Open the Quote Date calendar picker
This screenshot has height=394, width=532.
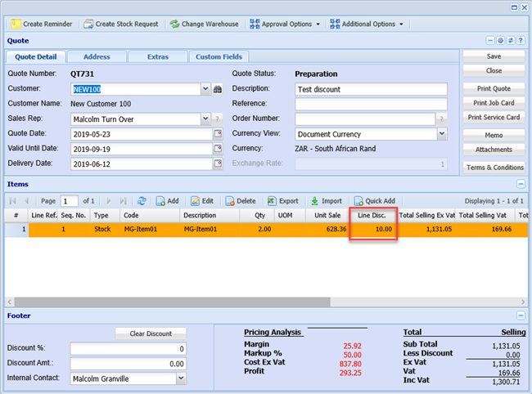click(x=217, y=133)
